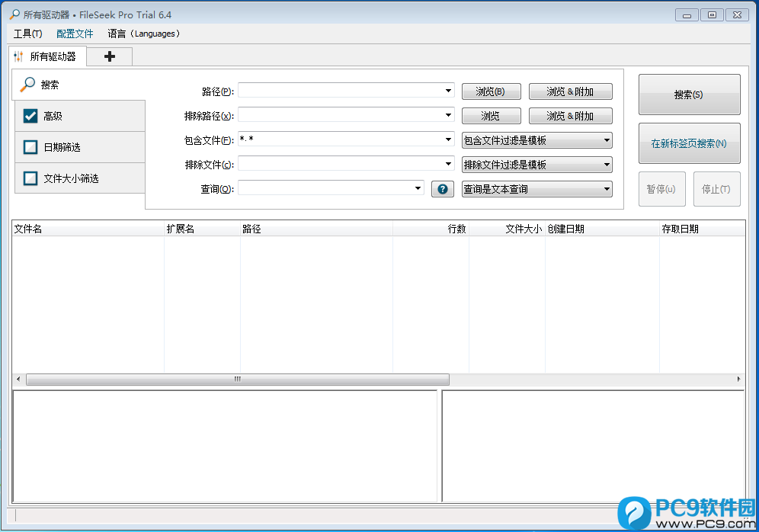Image resolution: width=759 pixels, height=532 pixels.
Task: Enable the 日期筛选 checkbox
Action: point(30,147)
